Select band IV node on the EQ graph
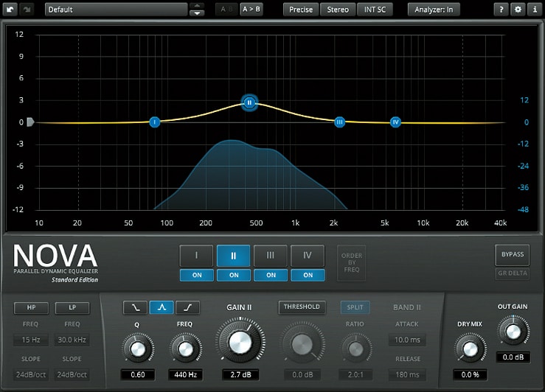The width and height of the screenshot is (545, 392). pyautogui.click(x=395, y=122)
